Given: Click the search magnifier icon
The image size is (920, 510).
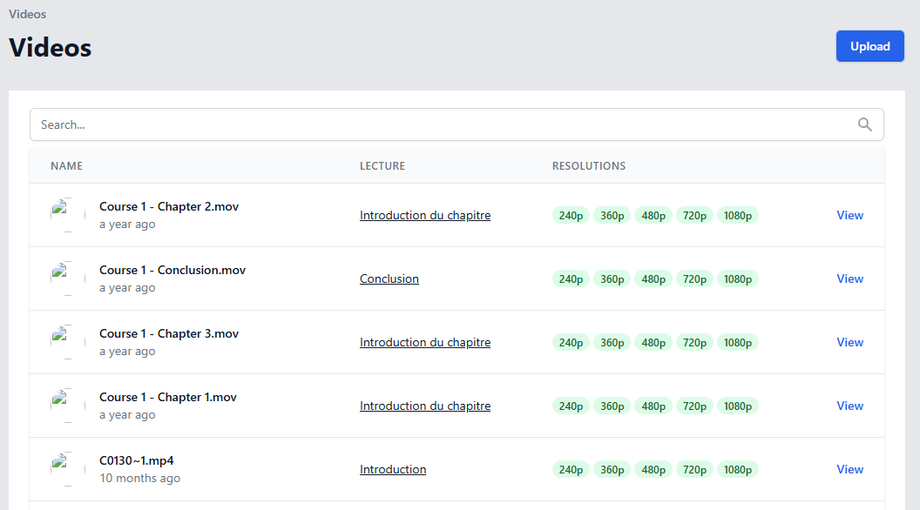Looking at the screenshot, I should [x=865, y=125].
